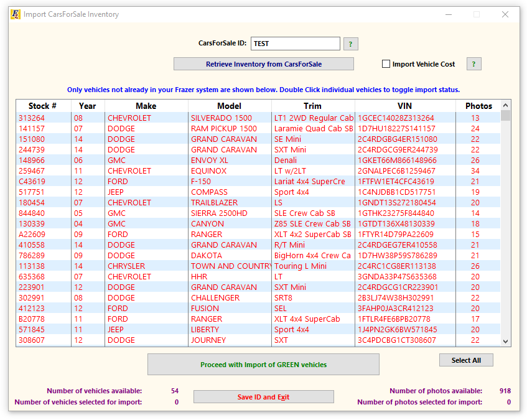527x420 pixels.
Task: Click the scroll up arrow of the vehicle list
Action: (505, 106)
